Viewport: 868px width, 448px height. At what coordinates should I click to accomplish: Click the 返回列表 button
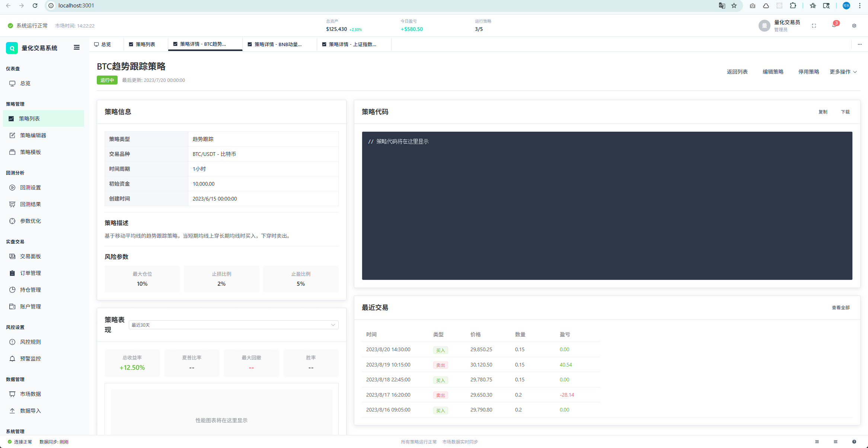737,72
